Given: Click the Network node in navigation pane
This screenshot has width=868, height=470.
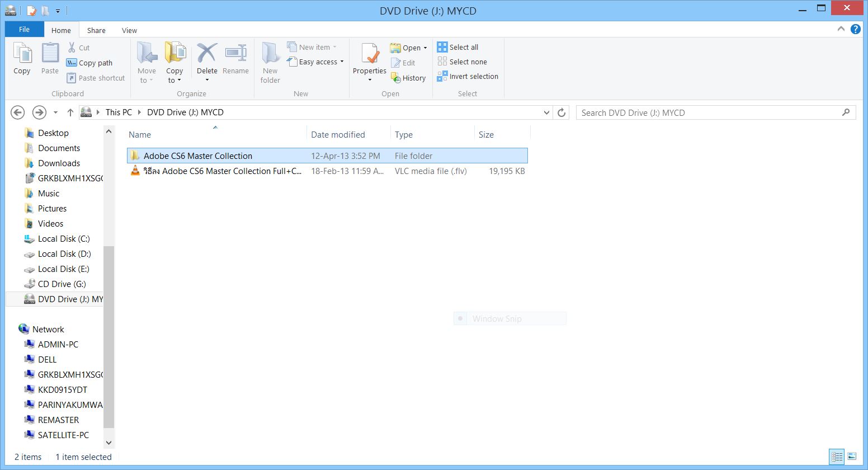Looking at the screenshot, I should [48, 329].
